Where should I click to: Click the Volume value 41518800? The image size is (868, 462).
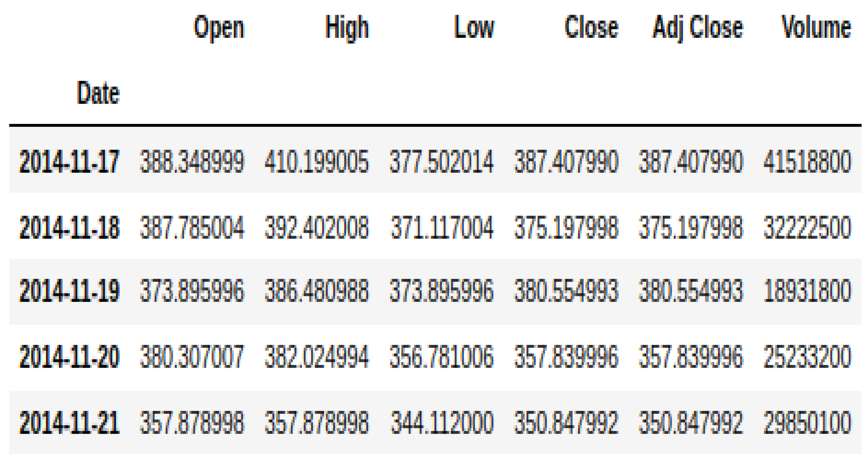click(x=807, y=162)
